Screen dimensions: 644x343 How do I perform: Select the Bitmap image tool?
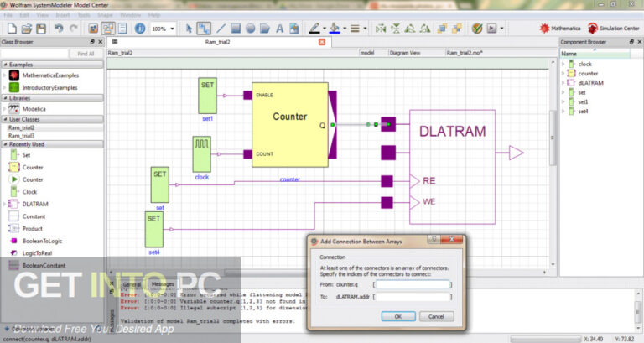pyautogui.click(x=294, y=29)
